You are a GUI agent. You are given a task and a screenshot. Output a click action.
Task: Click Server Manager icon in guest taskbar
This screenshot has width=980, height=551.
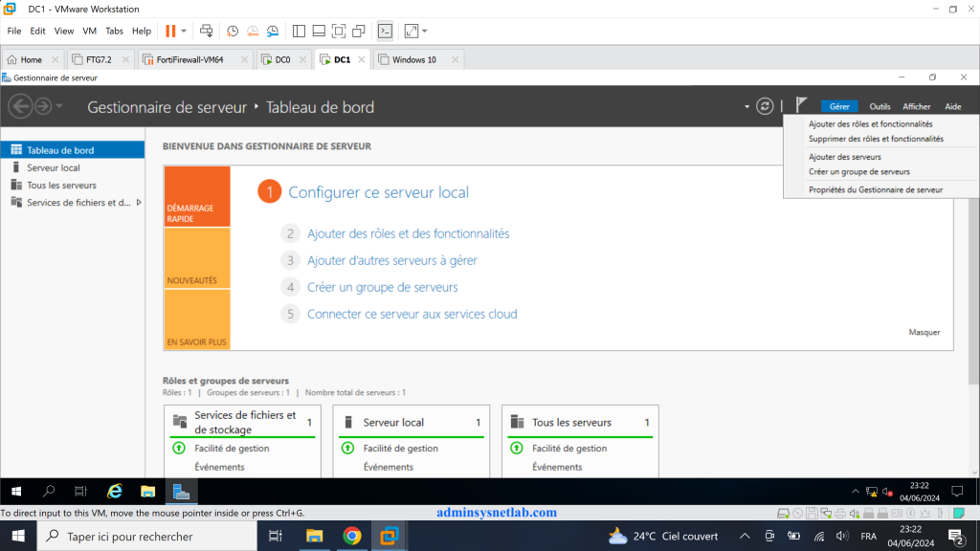point(181,492)
